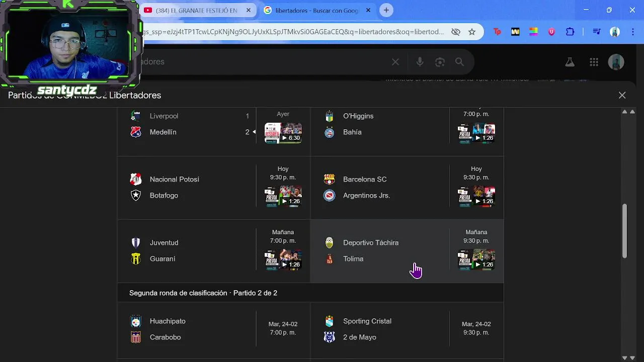The width and height of the screenshot is (644, 362).
Task: Open the Google account avatar
Action: pos(616,62)
